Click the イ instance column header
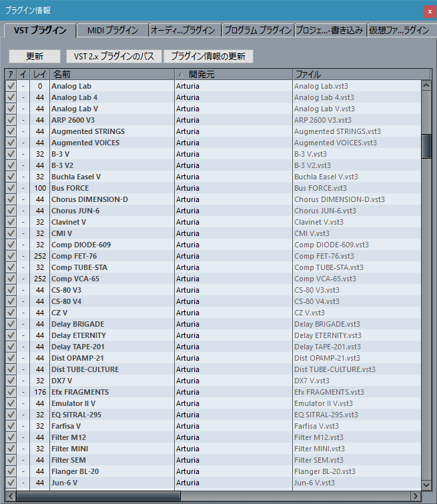This screenshot has width=437, height=504. coord(23,75)
